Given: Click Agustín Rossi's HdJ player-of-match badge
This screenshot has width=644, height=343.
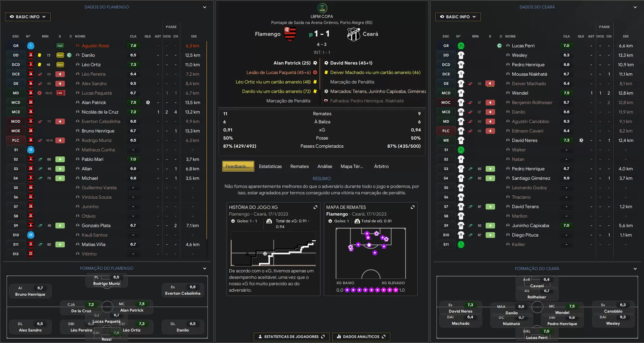Looking at the screenshot, I should point(60,46).
